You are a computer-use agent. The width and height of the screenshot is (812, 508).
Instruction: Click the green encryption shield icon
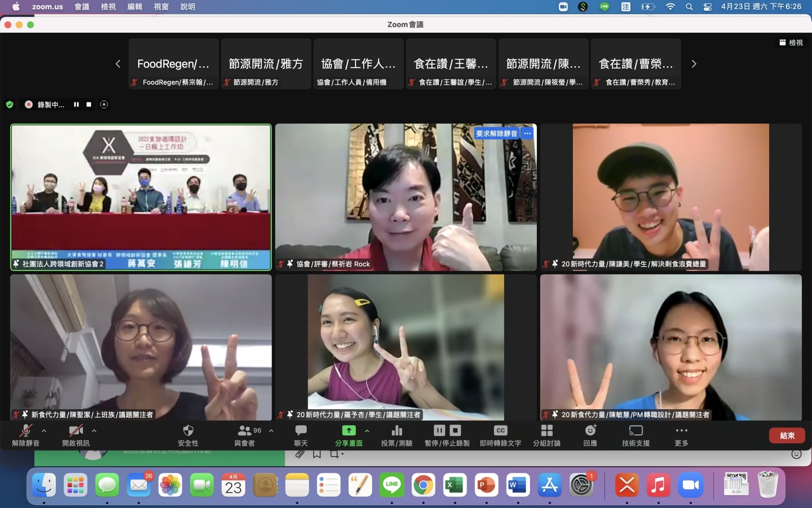(x=10, y=104)
